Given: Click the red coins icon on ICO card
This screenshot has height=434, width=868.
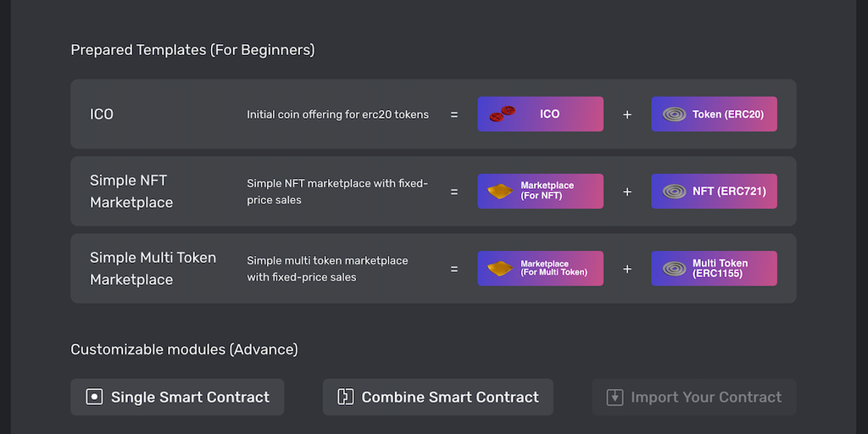Looking at the screenshot, I should (502, 114).
